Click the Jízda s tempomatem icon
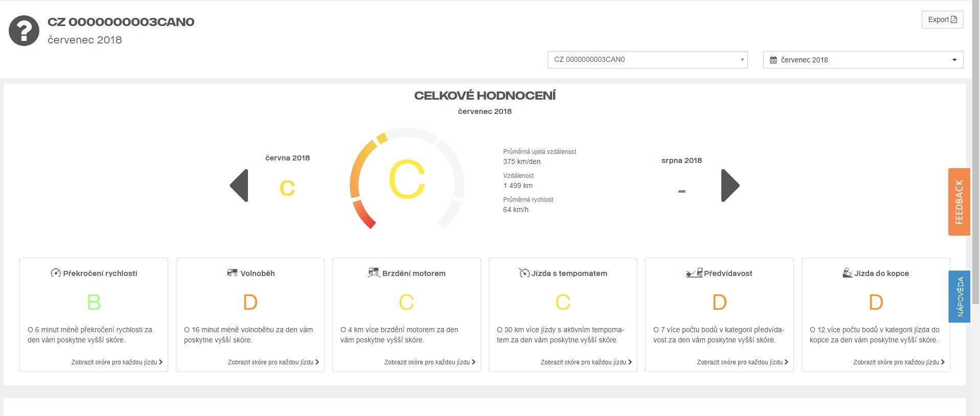The width and height of the screenshot is (980, 416). pyautogui.click(x=524, y=273)
